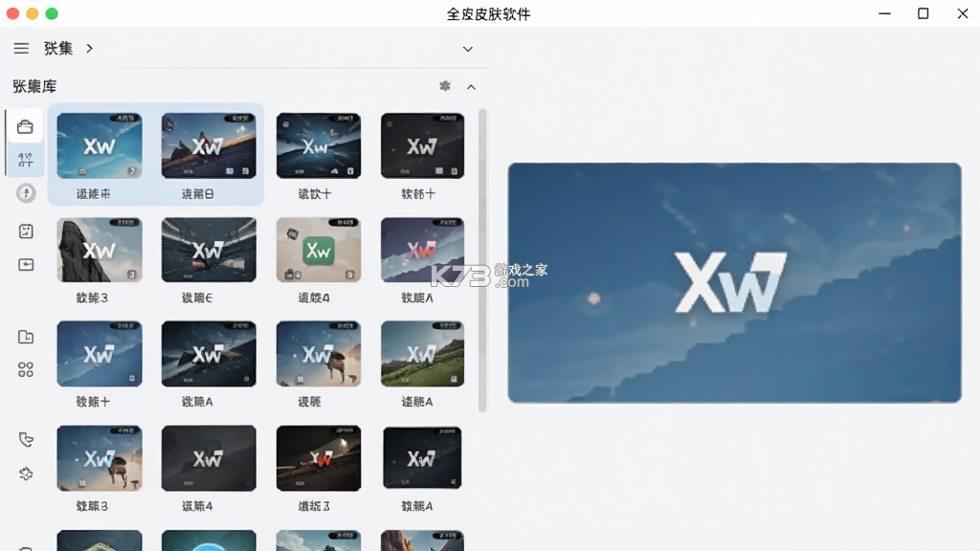Select the blue diagonal-cloud sky thumbnail
Image resolution: width=980 pixels, height=551 pixels.
pyautogui.click(x=100, y=354)
